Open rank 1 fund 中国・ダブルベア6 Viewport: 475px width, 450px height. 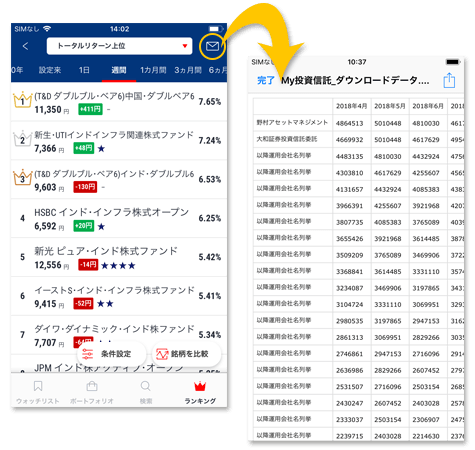[119, 102]
